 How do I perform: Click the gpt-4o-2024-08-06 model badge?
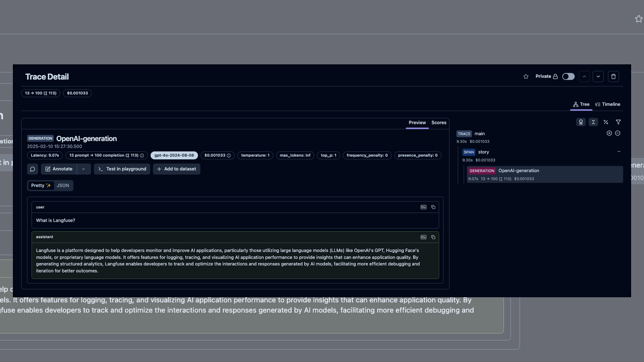(174, 155)
